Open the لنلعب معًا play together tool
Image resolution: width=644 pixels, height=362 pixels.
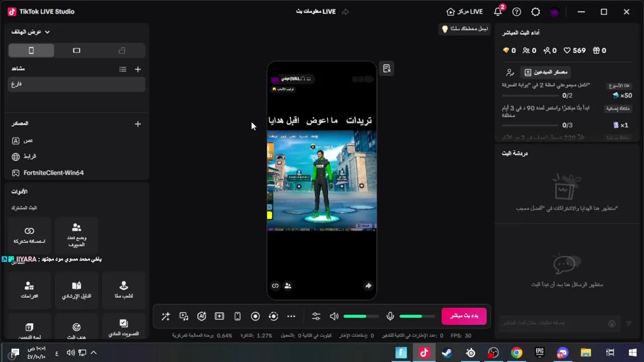pos(124,290)
